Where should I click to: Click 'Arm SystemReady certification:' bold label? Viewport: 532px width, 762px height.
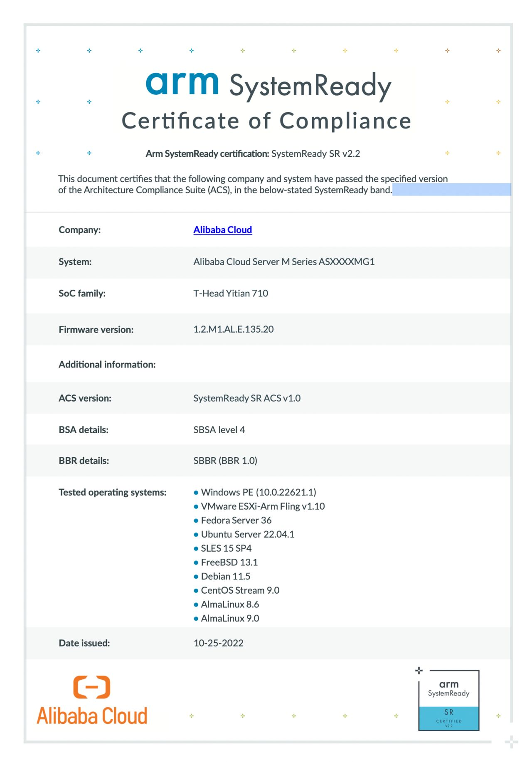click(x=207, y=154)
